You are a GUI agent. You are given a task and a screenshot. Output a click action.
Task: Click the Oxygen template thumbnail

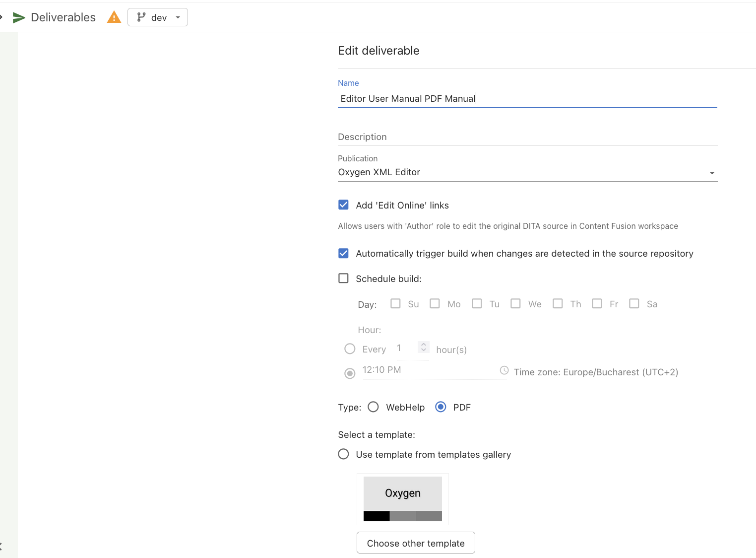(402, 499)
